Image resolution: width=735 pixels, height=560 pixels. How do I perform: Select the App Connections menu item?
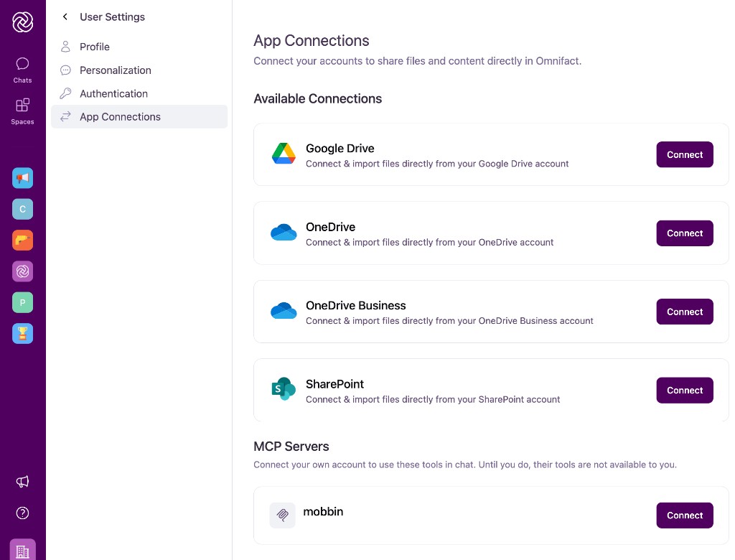[x=139, y=116]
